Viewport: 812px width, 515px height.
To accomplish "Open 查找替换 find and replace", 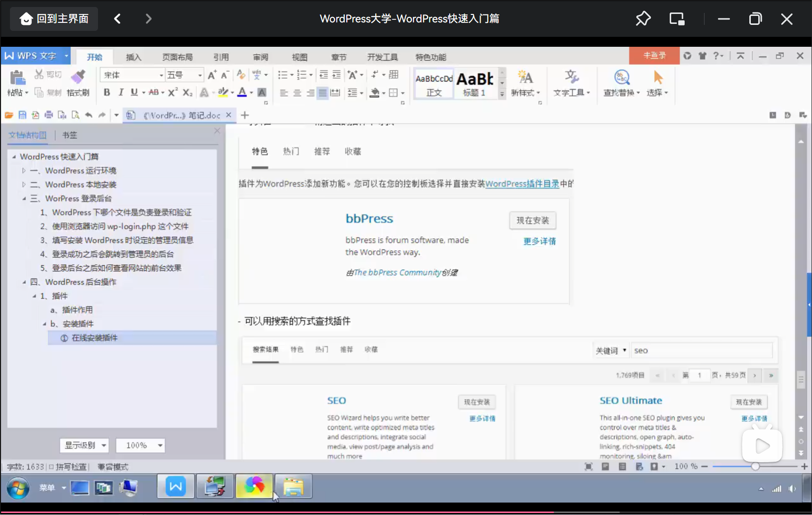I will point(621,84).
